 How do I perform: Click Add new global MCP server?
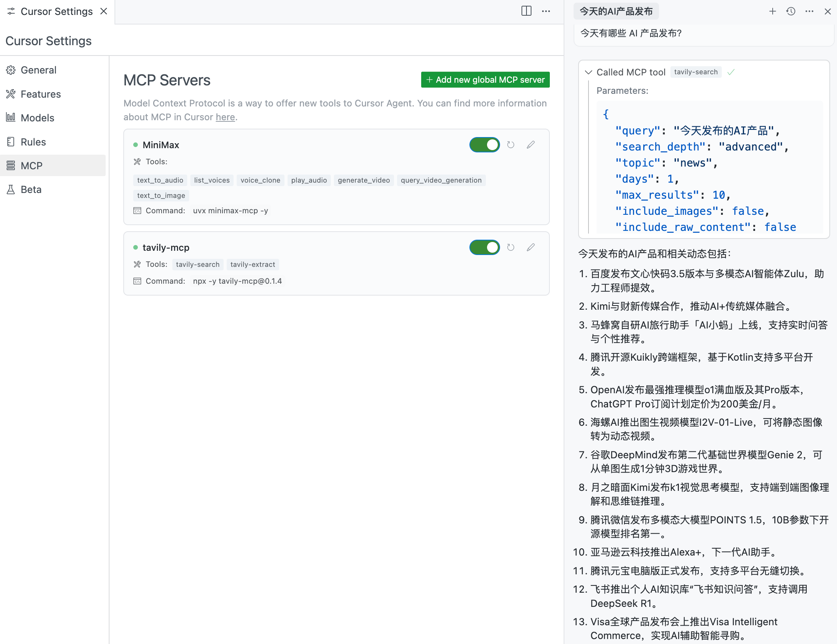click(x=485, y=80)
